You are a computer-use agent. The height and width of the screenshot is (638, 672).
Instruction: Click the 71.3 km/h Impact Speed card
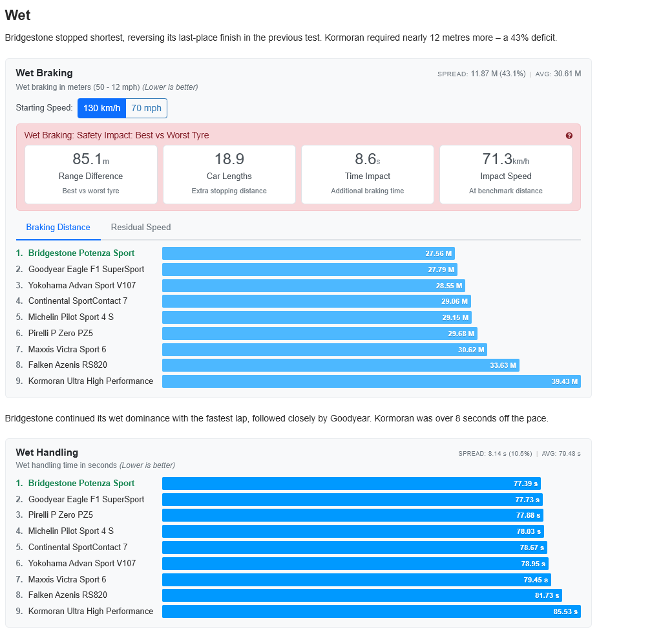[506, 175]
